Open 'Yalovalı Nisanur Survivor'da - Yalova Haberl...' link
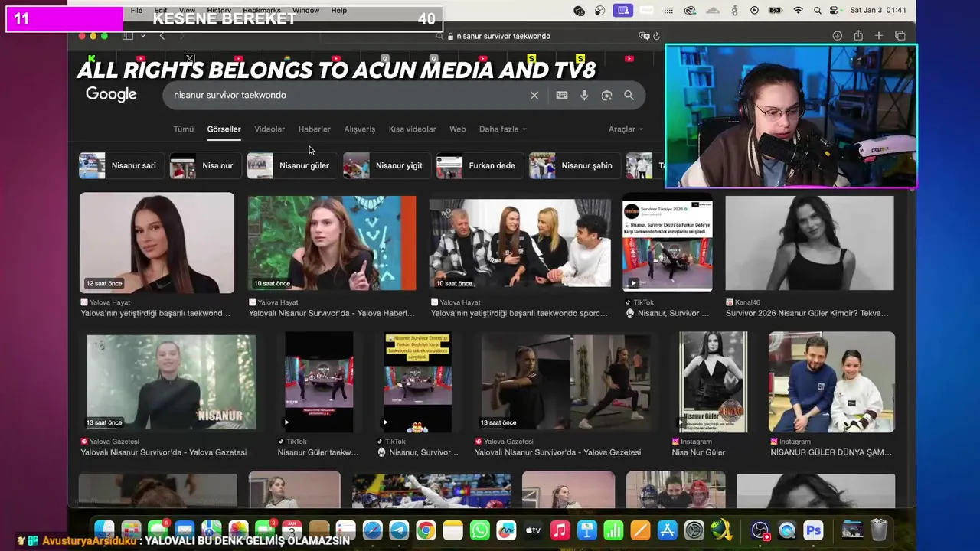Screen dimensions: 980x551 [332, 313]
